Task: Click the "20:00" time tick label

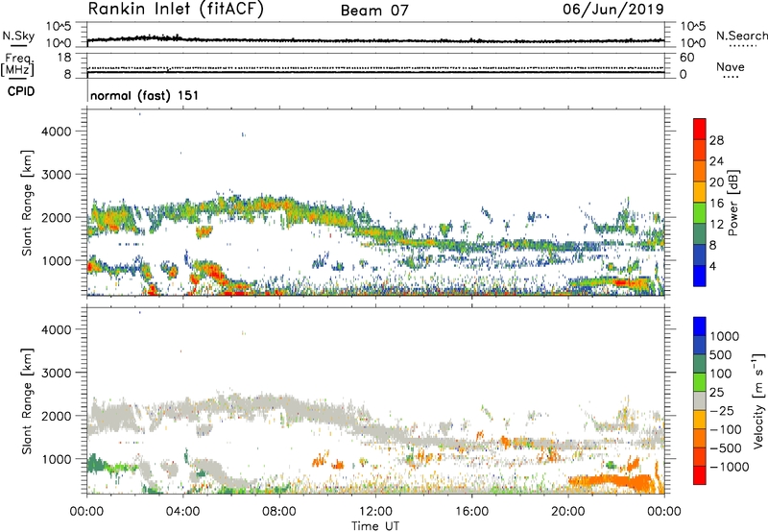Action: (567, 512)
